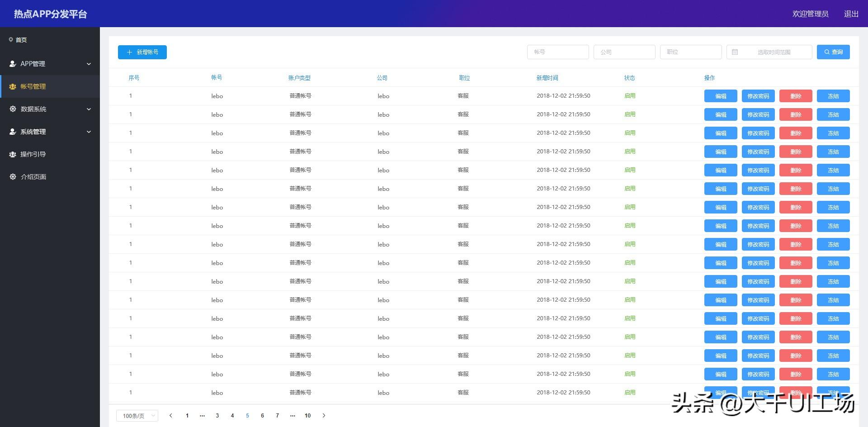Go to page 7 in pagination
This screenshot has width=868, height=427.
pyautogui.click(x=278, y=416)
